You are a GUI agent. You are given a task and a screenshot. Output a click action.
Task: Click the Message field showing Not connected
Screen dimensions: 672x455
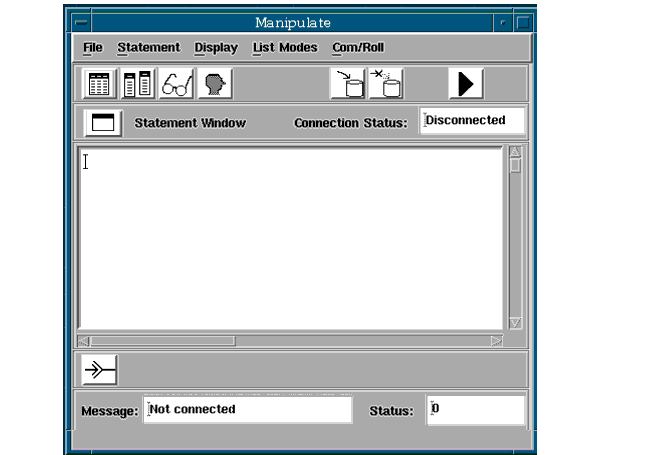pos(247,409)
